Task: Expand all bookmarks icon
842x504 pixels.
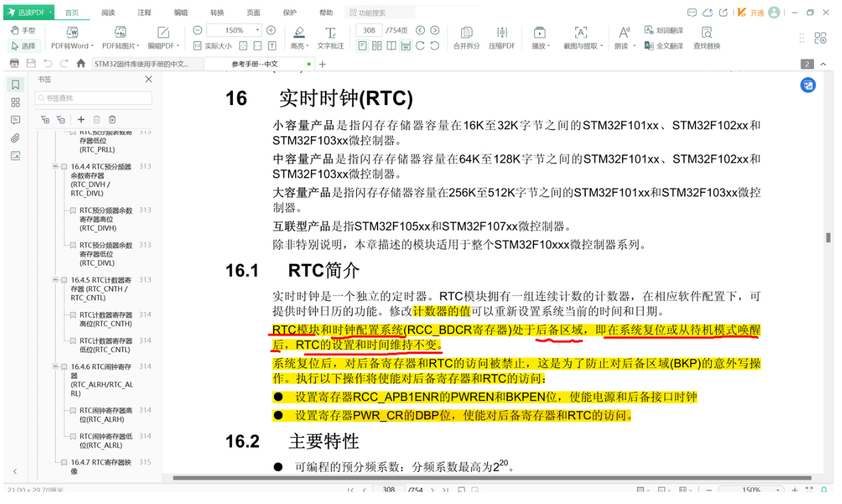Action: (45, 119)
